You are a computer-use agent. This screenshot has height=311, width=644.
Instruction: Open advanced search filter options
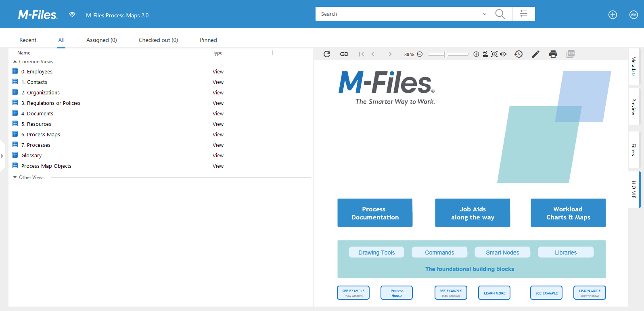coord(524,14)
